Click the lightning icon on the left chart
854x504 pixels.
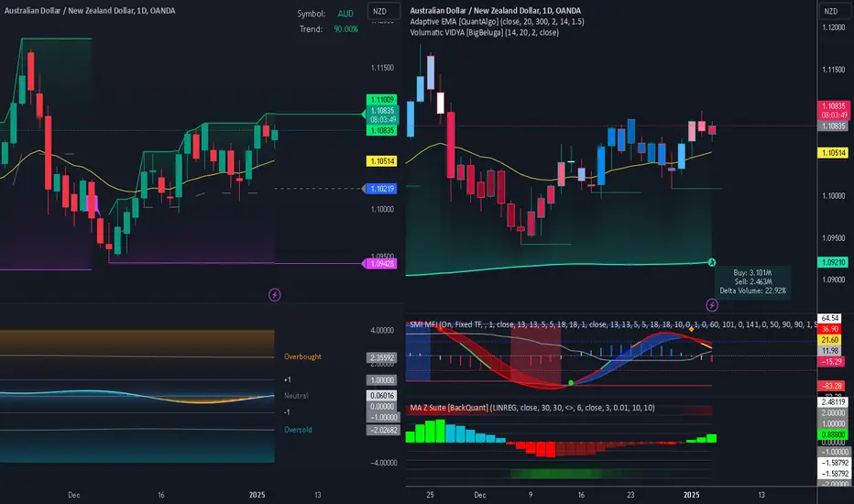[275, 295]
